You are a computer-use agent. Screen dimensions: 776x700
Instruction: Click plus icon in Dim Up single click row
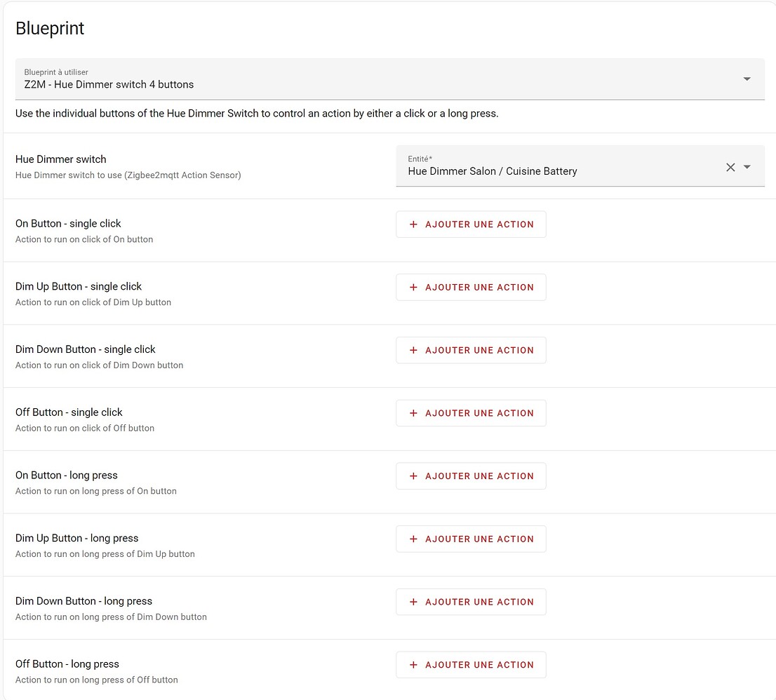413,288
